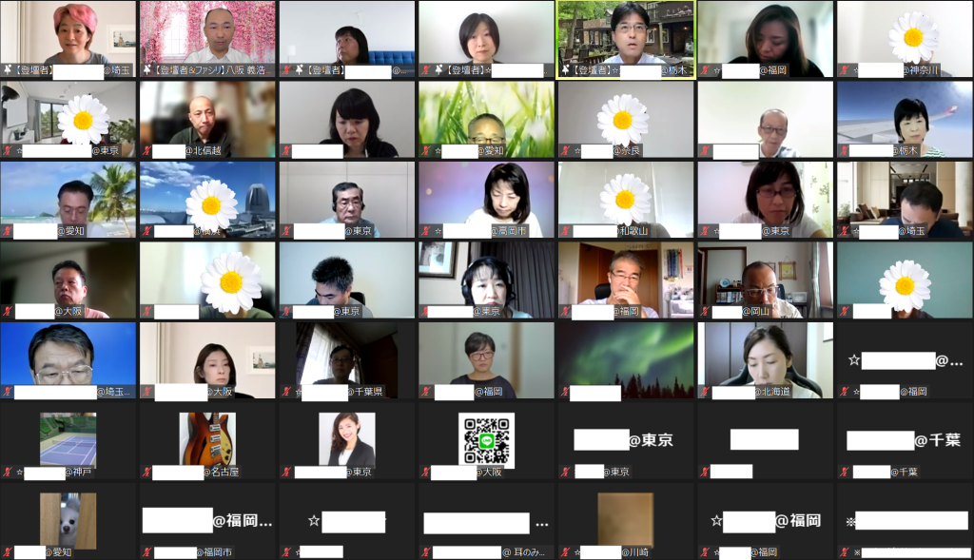Open the tennis court profile picture tile
Image resolution: width=974 pixels, height=560 pixels.
tap(68, 438)
